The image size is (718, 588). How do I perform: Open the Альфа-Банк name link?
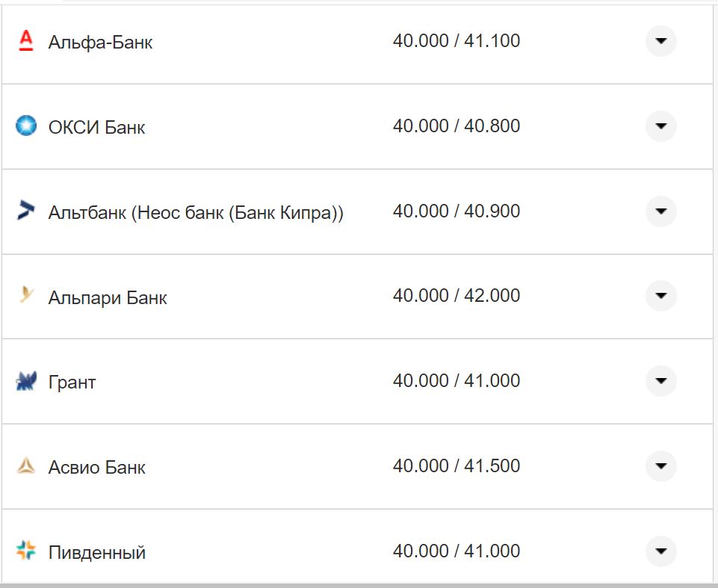pyautogui.click(x=100, y=43)
